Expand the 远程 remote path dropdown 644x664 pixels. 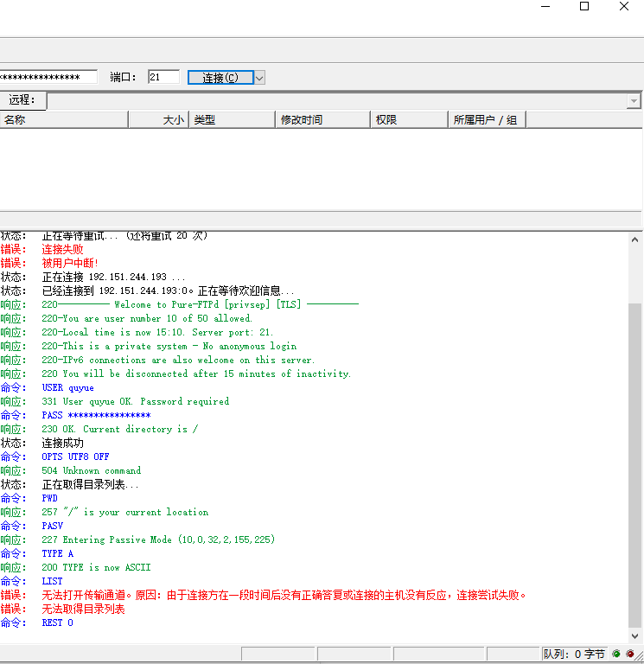(x=634, y=101)
